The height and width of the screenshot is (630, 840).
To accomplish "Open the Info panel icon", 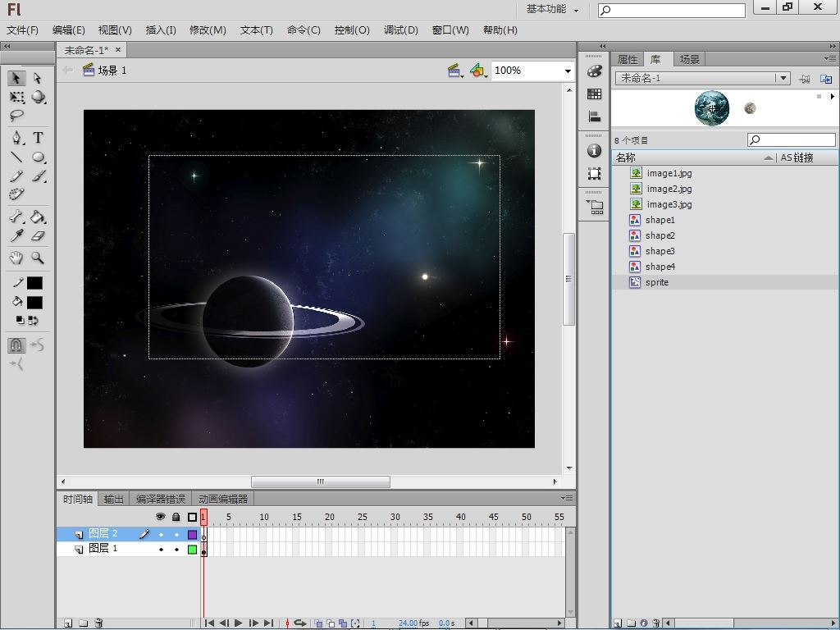I will 594,151.
